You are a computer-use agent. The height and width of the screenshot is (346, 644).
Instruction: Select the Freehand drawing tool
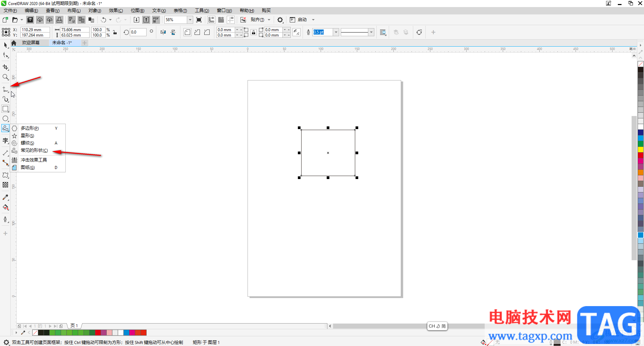[5, 89]
